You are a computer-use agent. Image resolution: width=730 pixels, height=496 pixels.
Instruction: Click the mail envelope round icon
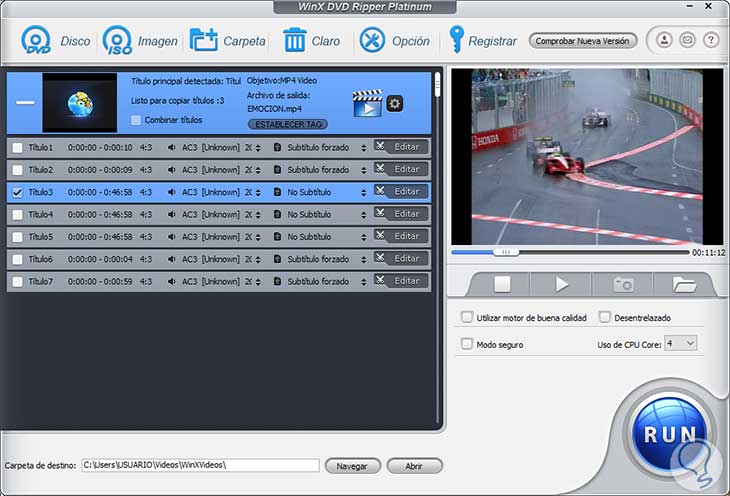tap(687, 40)
